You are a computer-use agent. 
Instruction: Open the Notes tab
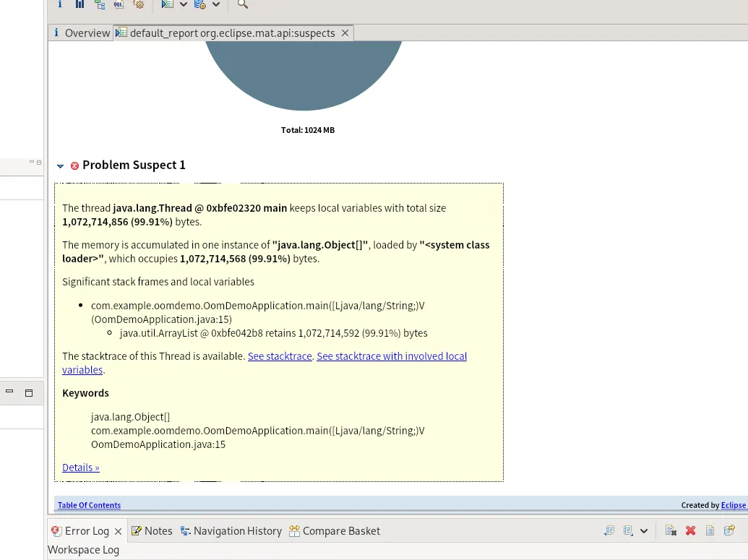tap(152, 531)
